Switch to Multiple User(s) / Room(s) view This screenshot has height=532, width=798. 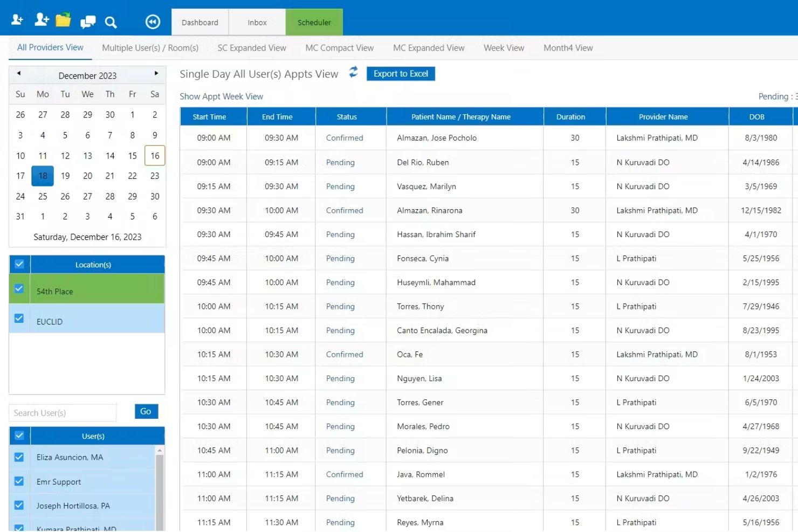[150, 48]
